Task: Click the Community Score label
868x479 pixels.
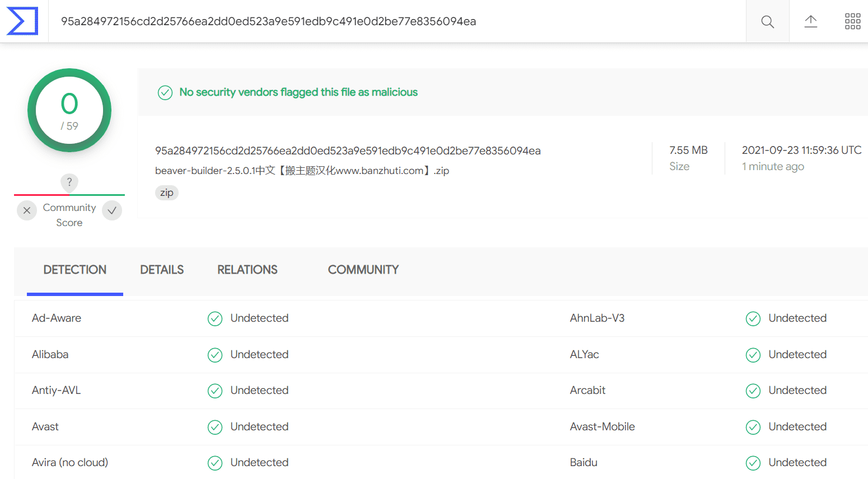Action: pyautogui.click(x=69, y=215)
